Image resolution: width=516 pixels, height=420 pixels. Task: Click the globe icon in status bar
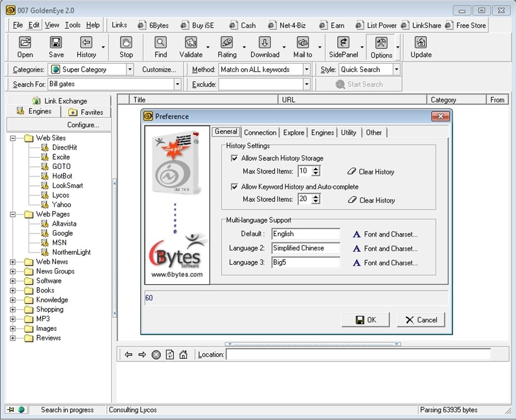click(21, 410)
